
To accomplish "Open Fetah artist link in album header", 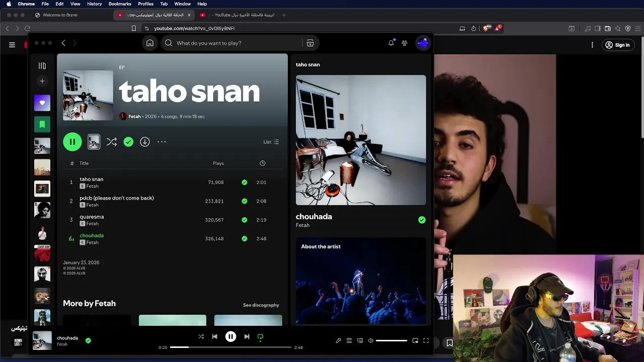I will [134, 117].
